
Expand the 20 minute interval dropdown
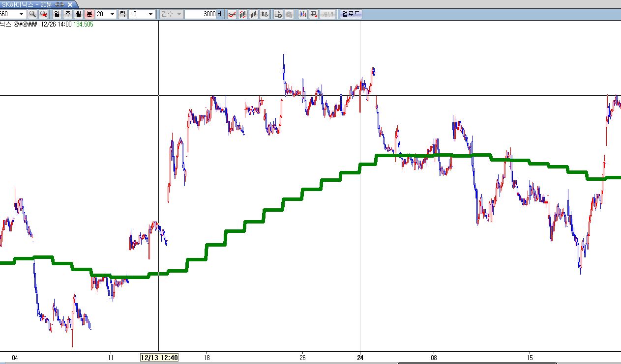[112, 14]
